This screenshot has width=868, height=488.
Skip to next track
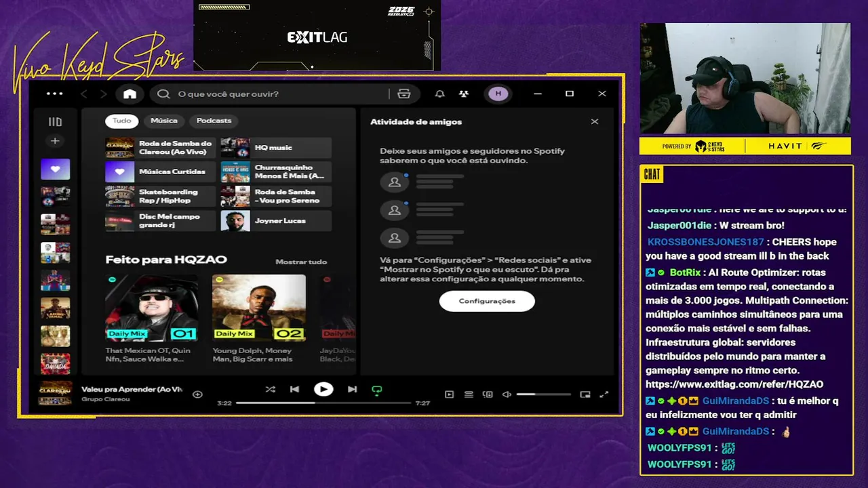click(x=352, y=389)
